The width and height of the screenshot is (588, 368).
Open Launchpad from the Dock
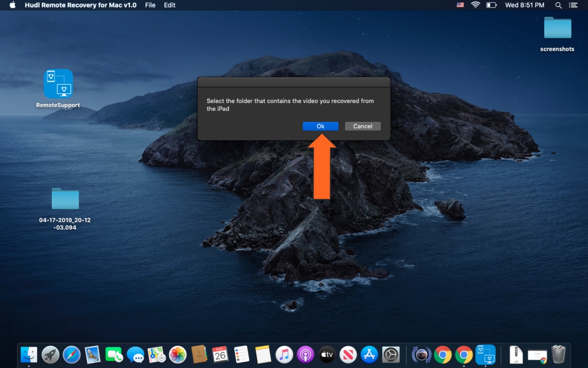click(50, 354)
